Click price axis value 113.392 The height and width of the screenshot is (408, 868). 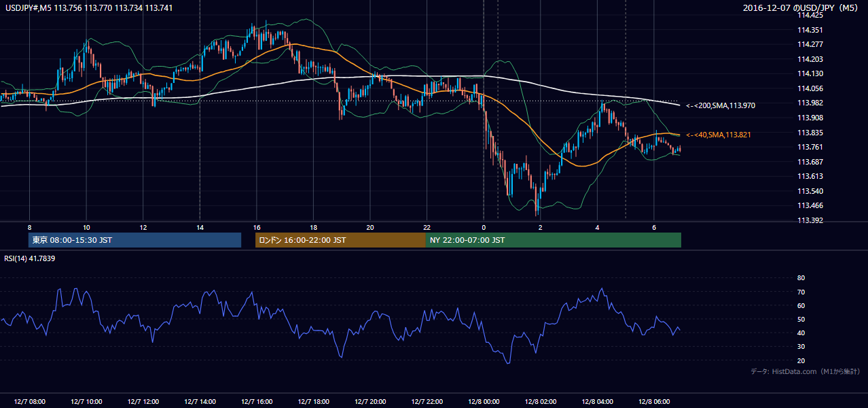click(810, 220)
